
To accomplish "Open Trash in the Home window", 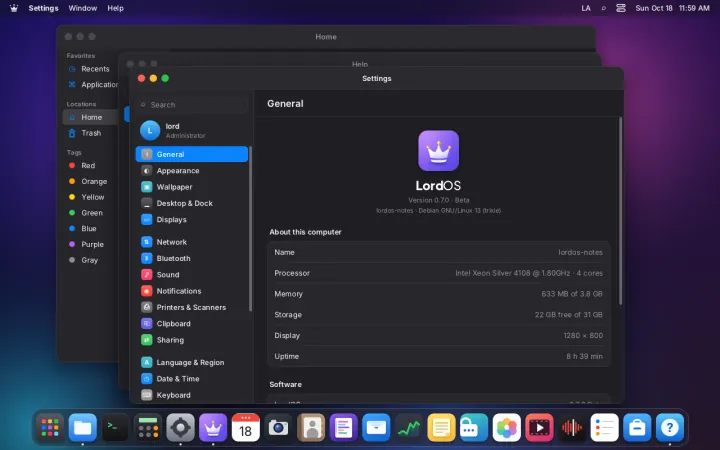I will (90, 133).
